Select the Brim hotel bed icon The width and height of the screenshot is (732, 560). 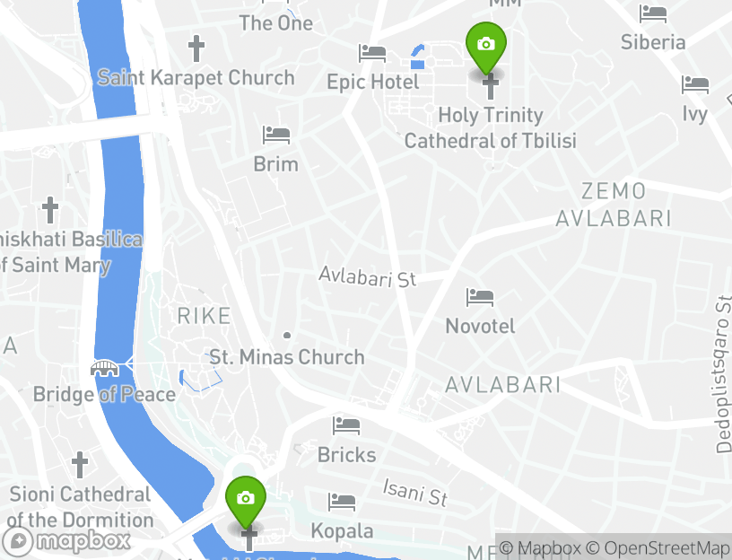(x=276, y=135)
